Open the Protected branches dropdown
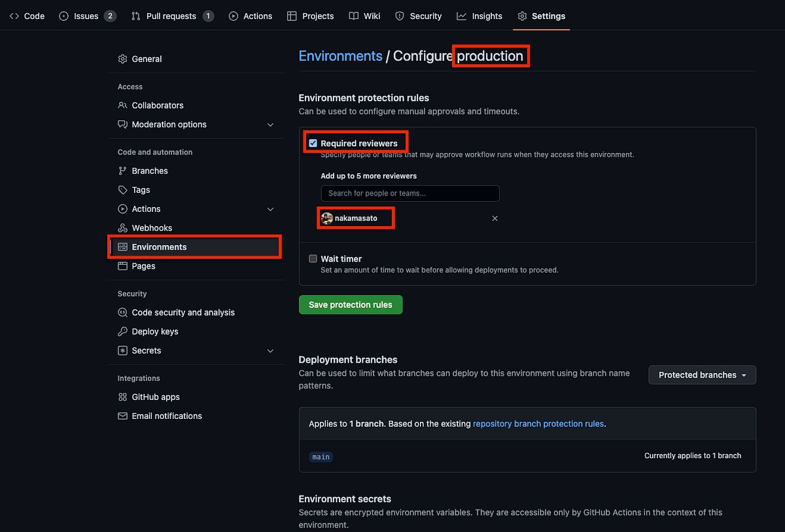785x532 pixels. 701,374
